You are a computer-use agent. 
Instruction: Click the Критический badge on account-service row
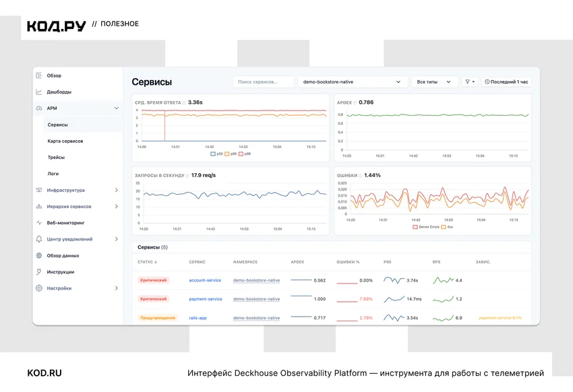coord(154,280)
